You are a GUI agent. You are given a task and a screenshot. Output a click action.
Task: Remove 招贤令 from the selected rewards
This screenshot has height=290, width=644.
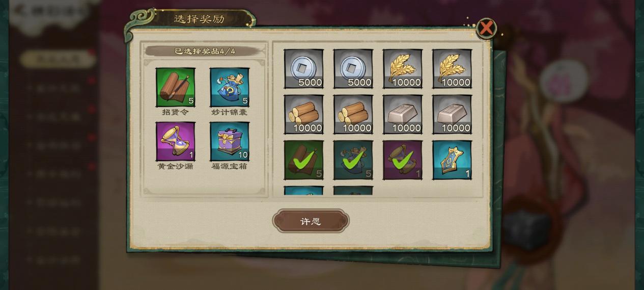click(x=175, y=87)
